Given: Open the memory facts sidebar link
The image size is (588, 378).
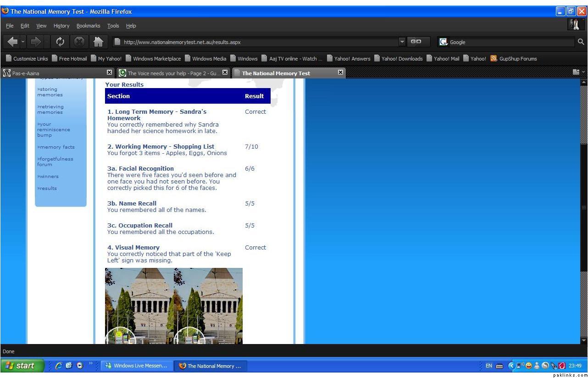Looking at the screenshot, I should click(57, 147).
